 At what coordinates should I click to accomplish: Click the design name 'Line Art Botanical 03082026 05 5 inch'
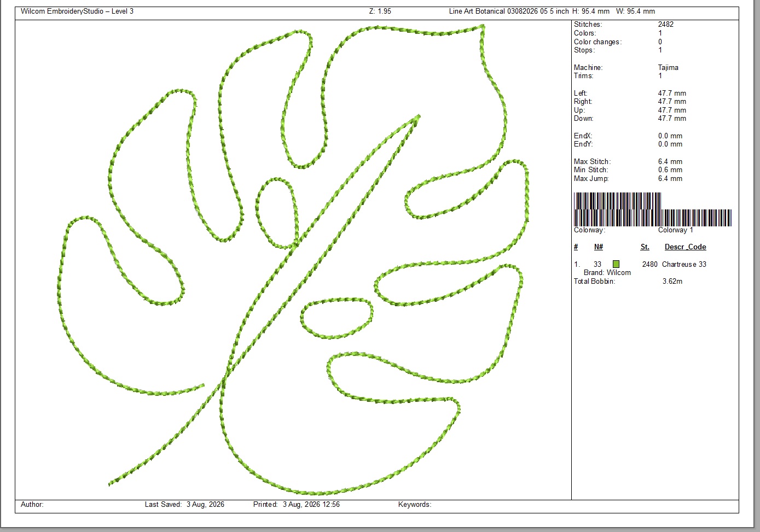point(509,11)
